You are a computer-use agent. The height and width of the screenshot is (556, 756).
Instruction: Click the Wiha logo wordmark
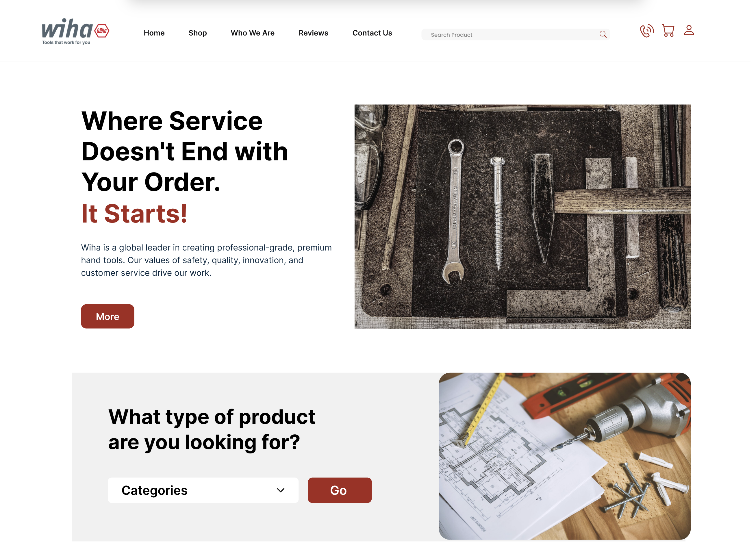67,28
